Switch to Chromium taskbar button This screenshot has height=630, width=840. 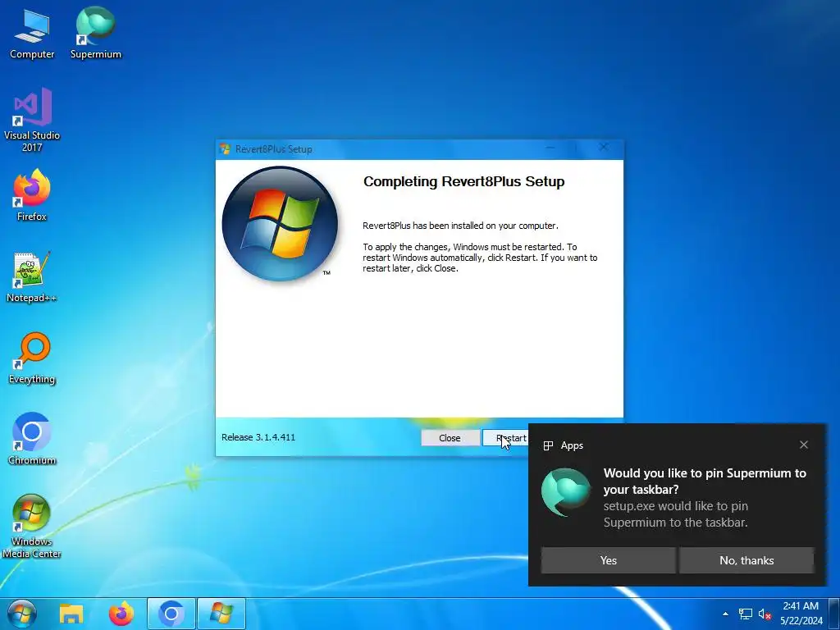coord(171,614)
